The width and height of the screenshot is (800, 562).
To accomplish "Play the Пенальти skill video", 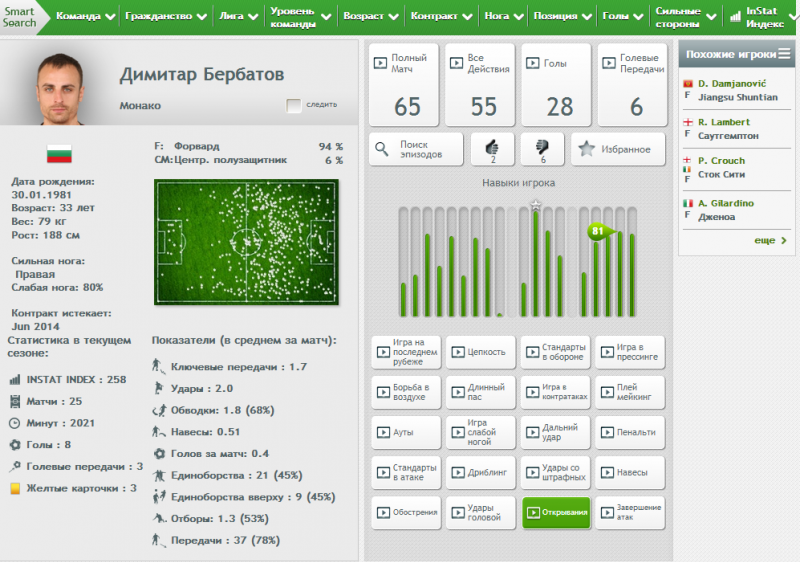I will click(630, 432).
